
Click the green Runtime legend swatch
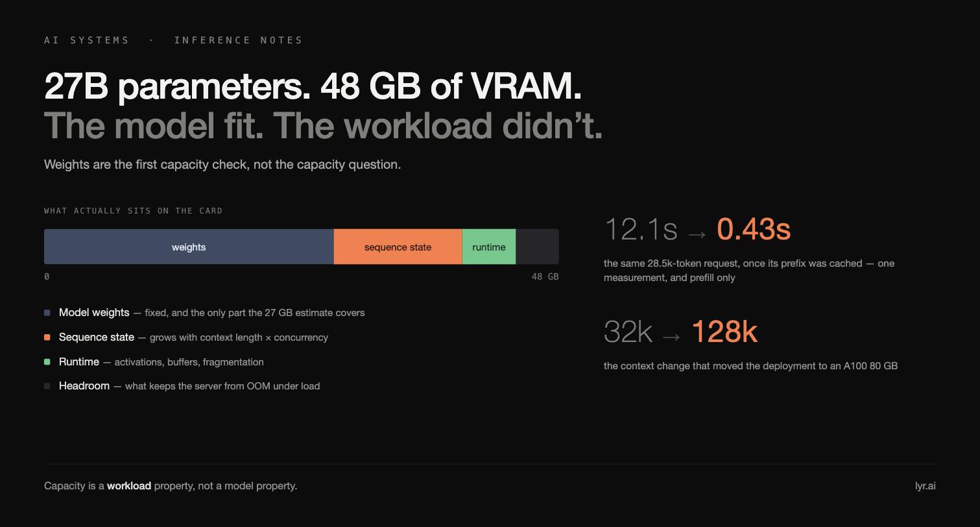47,362
